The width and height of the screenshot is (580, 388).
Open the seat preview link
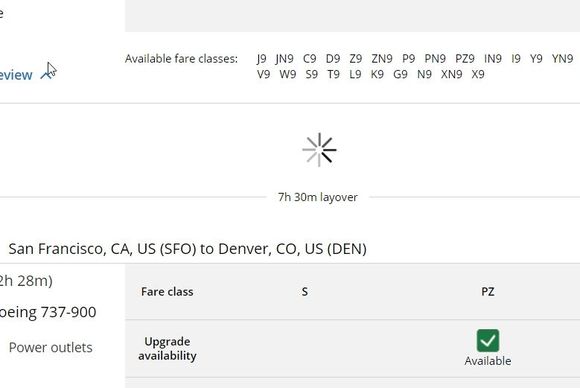click(x=16, y=75)
